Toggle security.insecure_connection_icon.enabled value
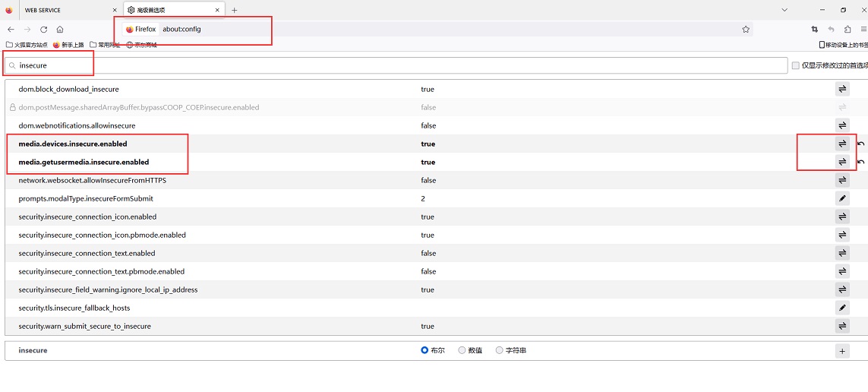868x392 pixels. tap(842, 217)
